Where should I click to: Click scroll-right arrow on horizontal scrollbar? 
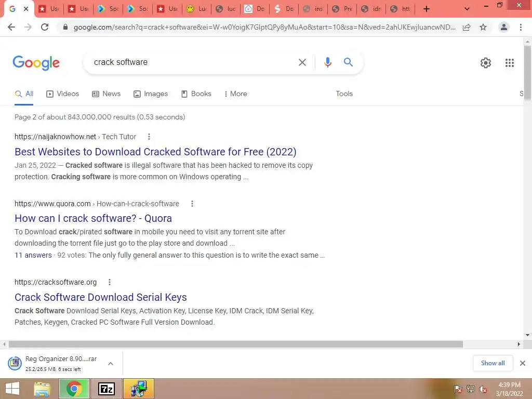tap(519, 344)
